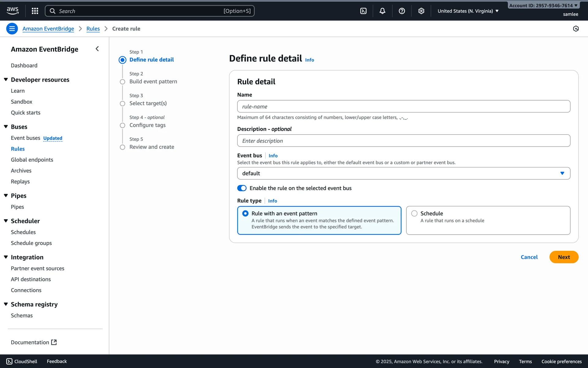Open the Documentation external link

pyautogui.click(x=34, y=342)
